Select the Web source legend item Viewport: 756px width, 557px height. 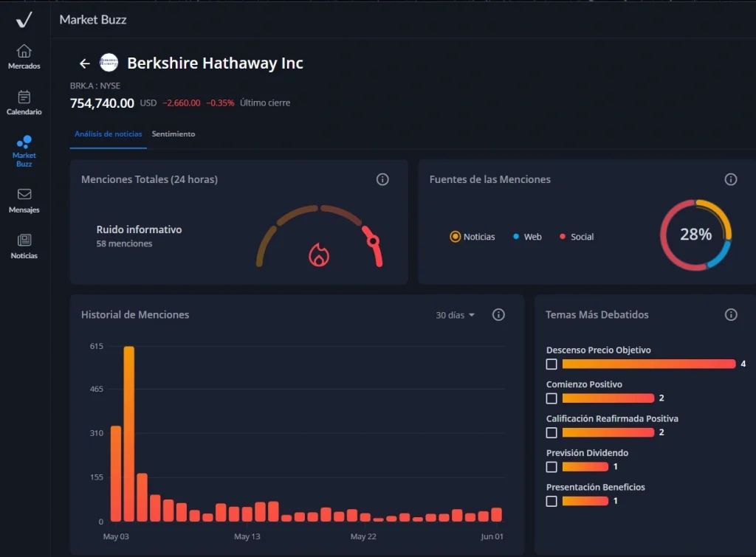click(x=527, y=237)
